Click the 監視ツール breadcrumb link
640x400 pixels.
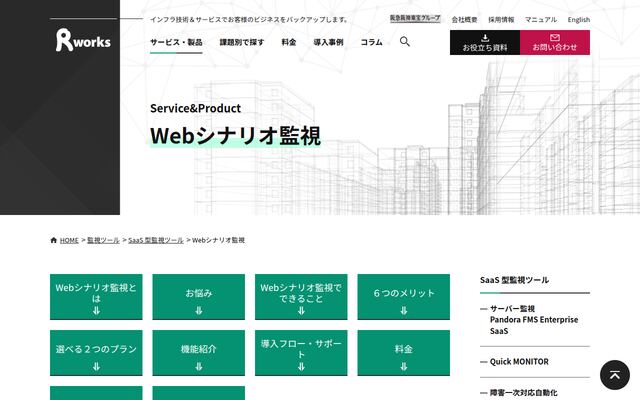pyautogui.click(x=103, y=240)
